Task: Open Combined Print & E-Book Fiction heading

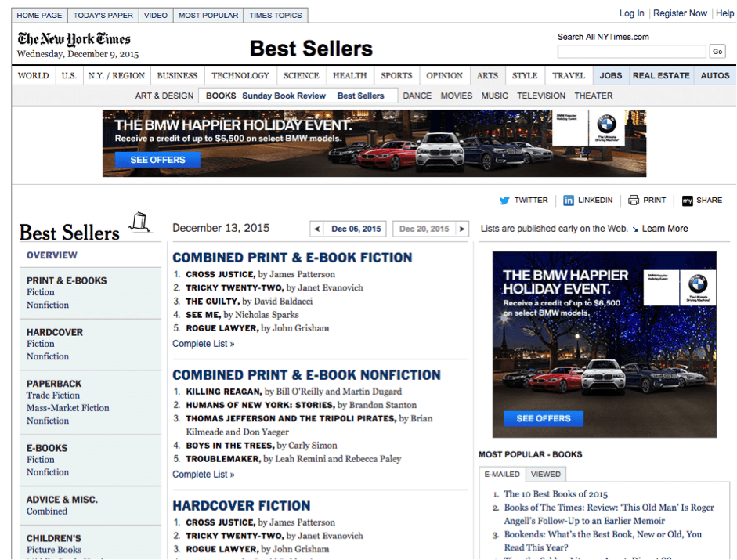Action: 292,258
